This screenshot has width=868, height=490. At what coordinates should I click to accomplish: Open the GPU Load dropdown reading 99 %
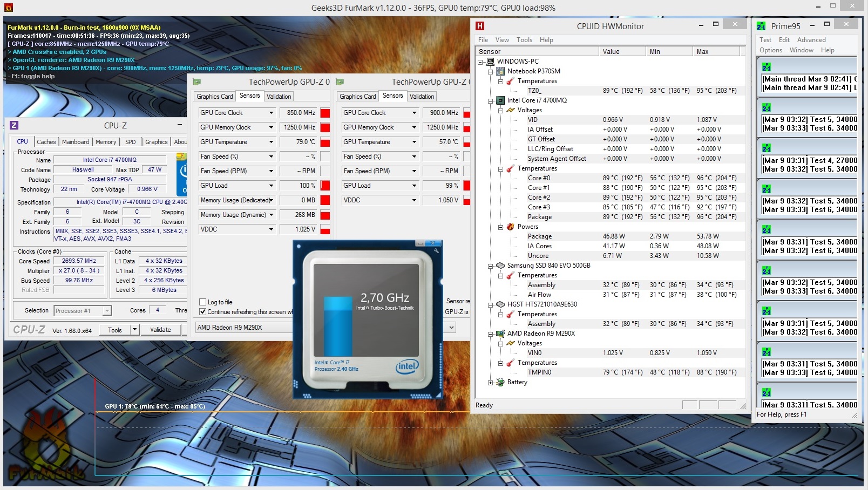[415, 186]
